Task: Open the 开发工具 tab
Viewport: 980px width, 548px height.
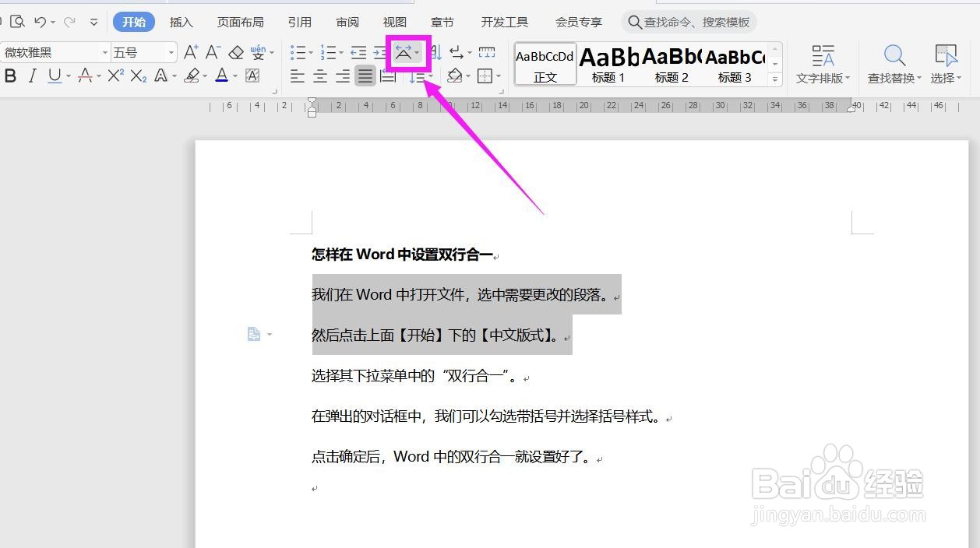Action: 504,22
